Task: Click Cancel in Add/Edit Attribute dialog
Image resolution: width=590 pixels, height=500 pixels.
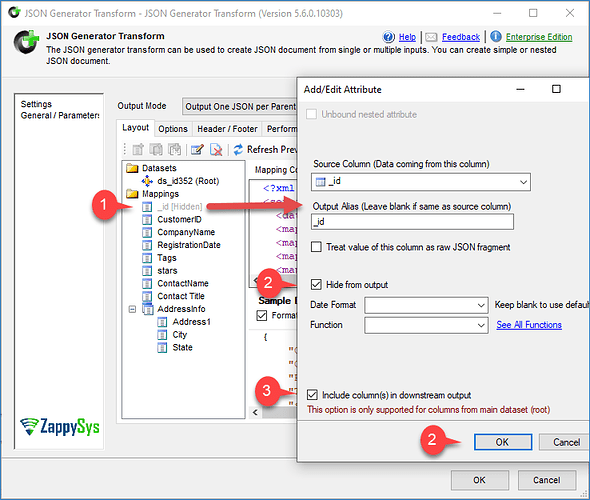Action: coord(564,442)
